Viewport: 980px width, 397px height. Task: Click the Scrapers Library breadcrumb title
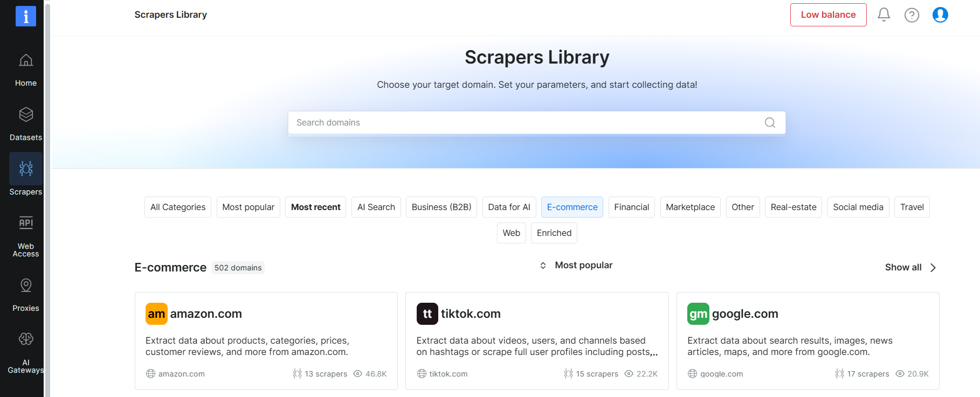click(x=171, y=15)
